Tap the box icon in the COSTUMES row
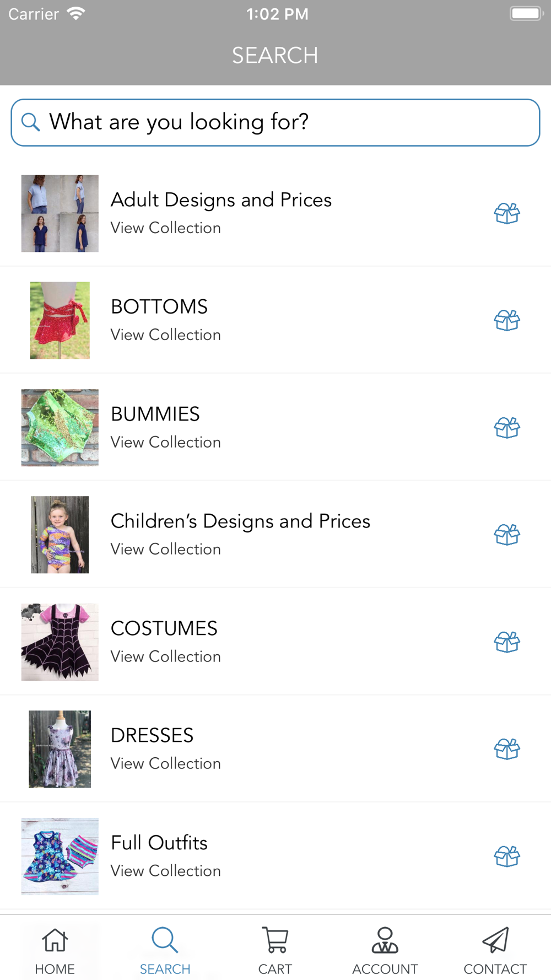Image resolution: width=551 pixels, height=980 pixels. [507, 642]
